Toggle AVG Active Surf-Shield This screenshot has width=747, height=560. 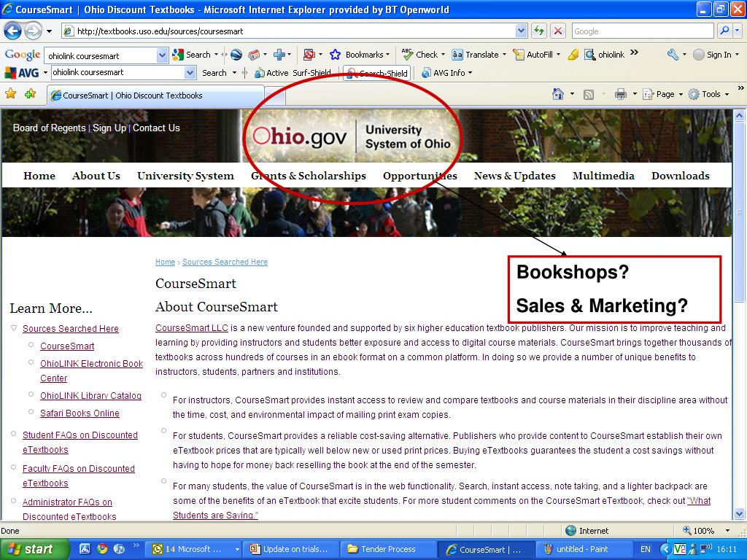(293, 73)
